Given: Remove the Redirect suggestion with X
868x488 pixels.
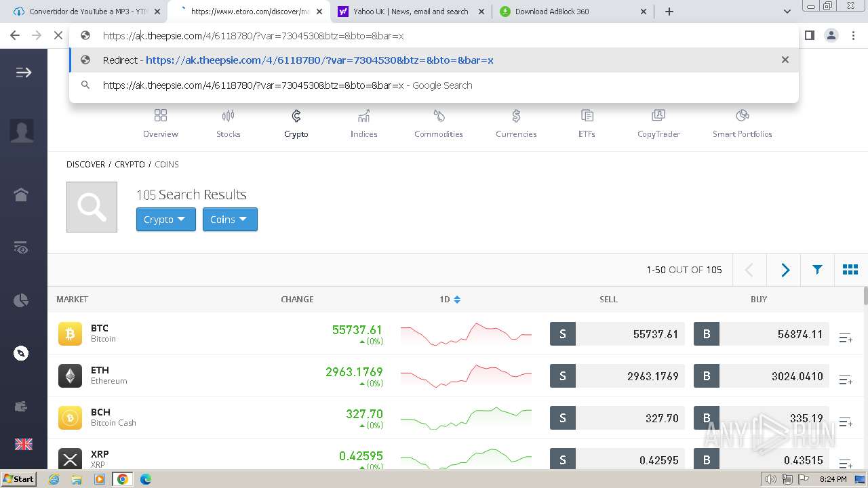Looking at the screenshot, I should click(785, 60).
